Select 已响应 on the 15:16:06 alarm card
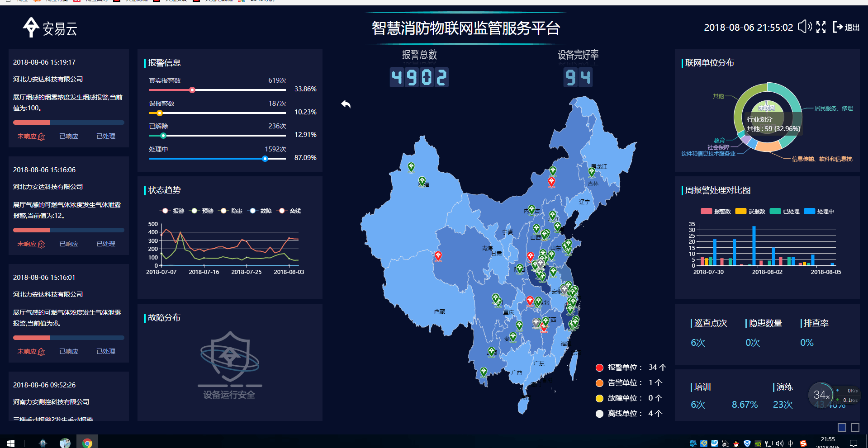The width and height of the screenshot is (868, 448). click(x=69, y=244)
